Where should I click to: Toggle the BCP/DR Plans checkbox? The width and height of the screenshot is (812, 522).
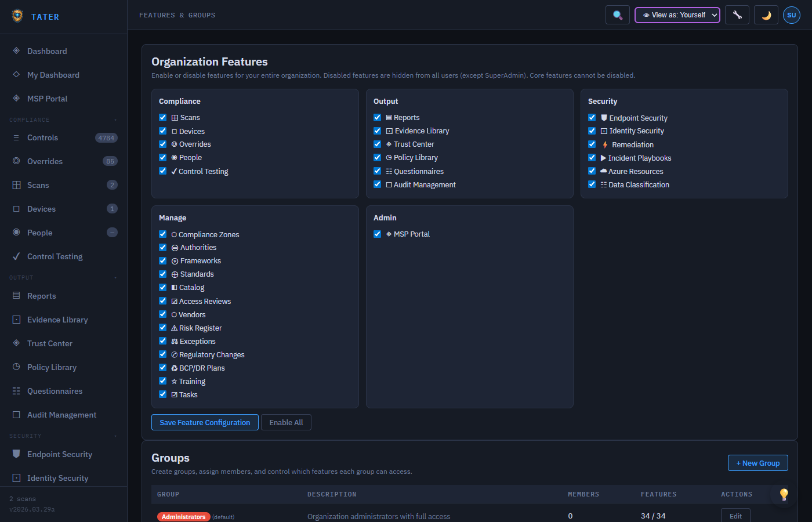(163, 368)
